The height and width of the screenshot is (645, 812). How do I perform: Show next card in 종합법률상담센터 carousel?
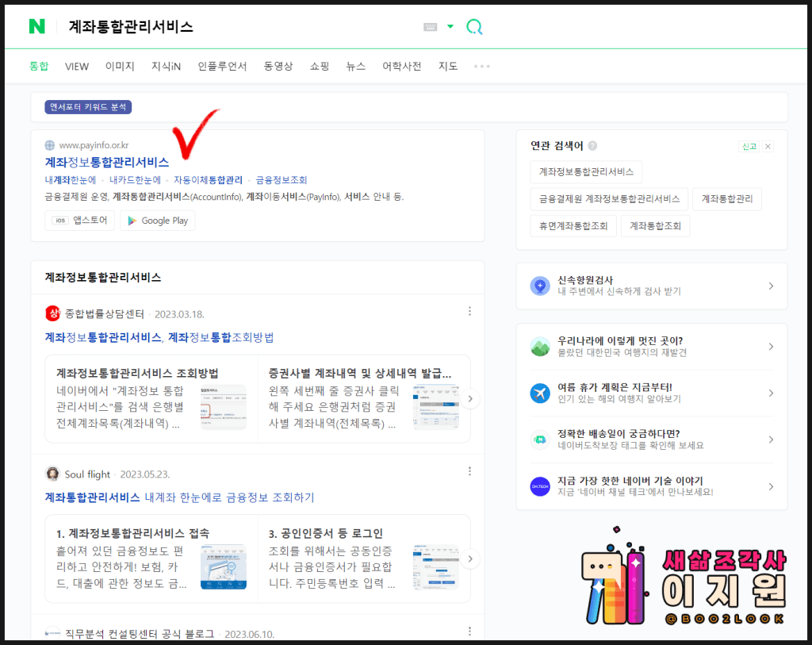pyautogui.click(x=471, y=399)
